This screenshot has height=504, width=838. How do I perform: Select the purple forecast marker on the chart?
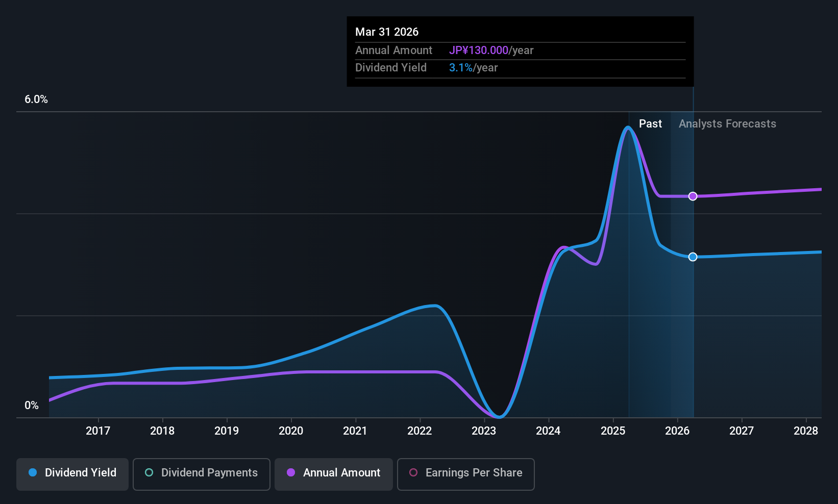(693, 196)
